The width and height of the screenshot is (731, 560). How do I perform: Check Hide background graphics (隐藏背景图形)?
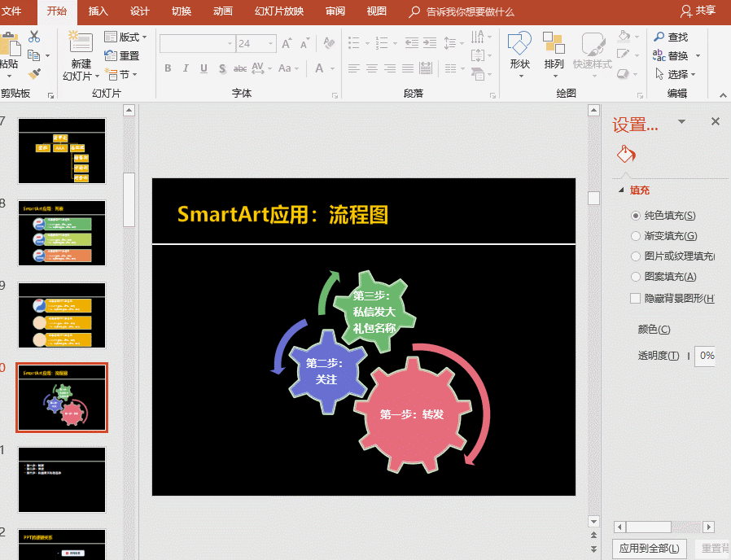coord(635,299)
